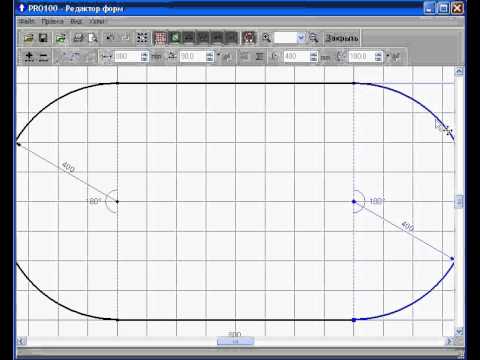Click the minus remove point icon

pyautogui.click(x=43, y=57)
